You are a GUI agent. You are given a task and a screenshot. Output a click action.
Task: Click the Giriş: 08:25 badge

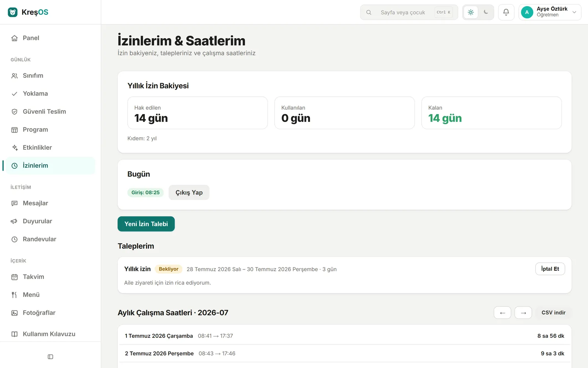click(x=146, y=192)
